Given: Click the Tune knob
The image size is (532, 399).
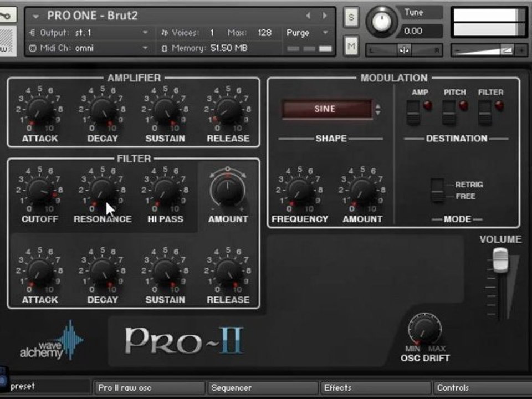Looking at the screenshot, I should tap(382, 22).
